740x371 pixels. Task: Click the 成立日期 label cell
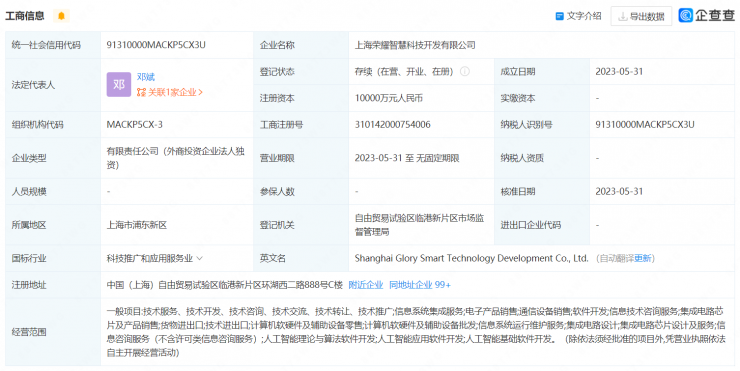(x=542, y=72)
